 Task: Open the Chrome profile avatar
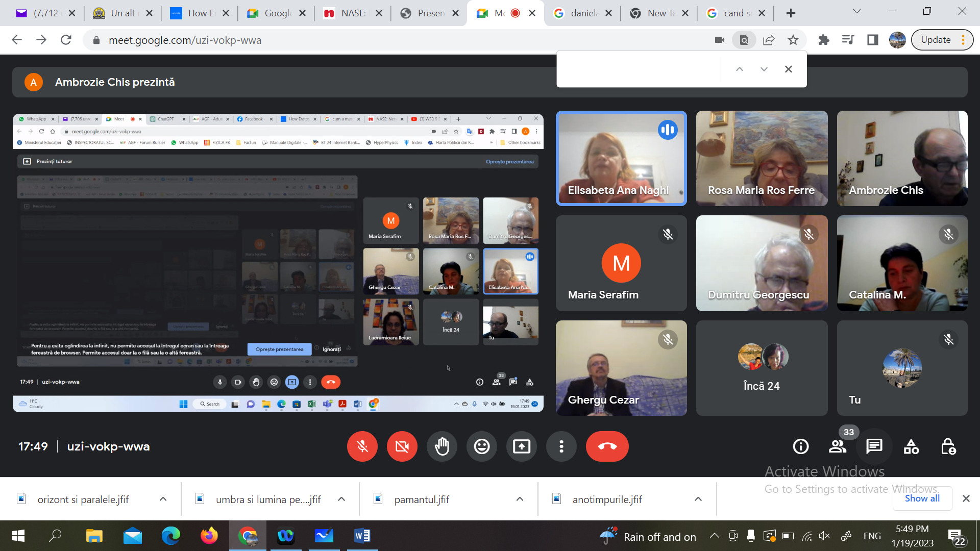(x=897, y=40)
